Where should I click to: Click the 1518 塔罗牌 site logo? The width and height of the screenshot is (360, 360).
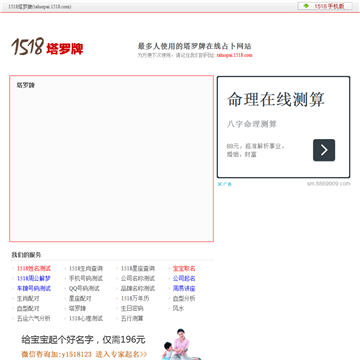pyautogui.click(x=47, y=47)
